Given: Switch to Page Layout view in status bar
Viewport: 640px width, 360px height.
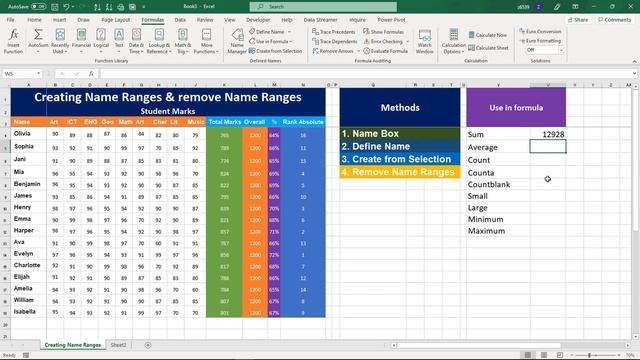Looking at the screenshot, I should point(544,355).
